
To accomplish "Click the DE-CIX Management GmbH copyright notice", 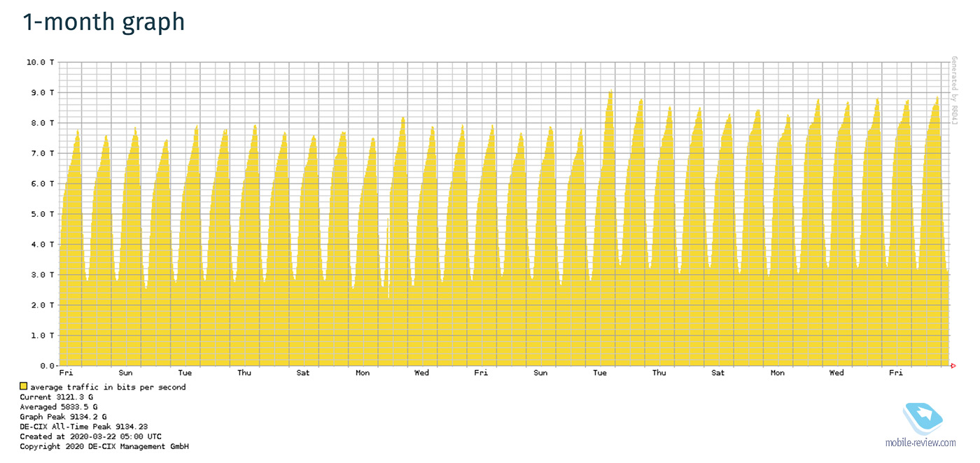I will point(104,446).
